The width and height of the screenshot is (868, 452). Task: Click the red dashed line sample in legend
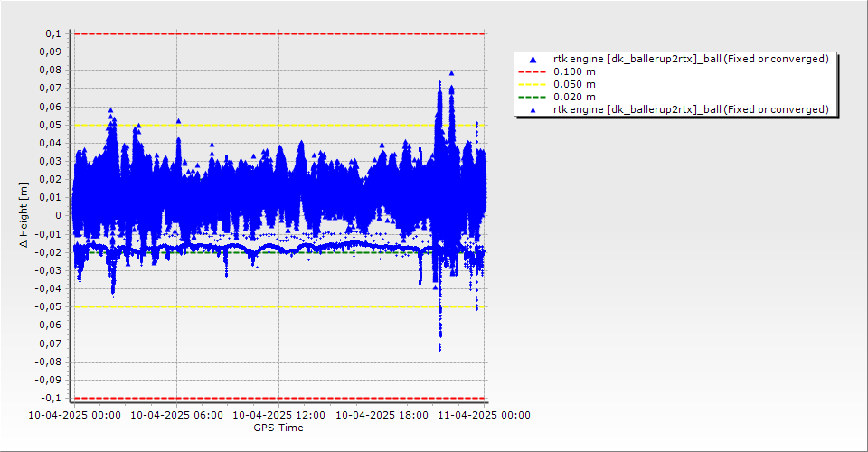click(x=532, y=72)
